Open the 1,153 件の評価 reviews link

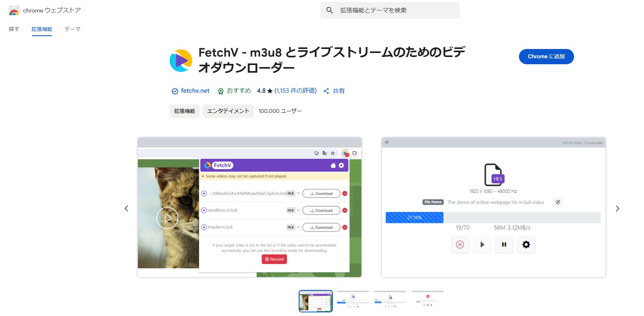(296, 91)
